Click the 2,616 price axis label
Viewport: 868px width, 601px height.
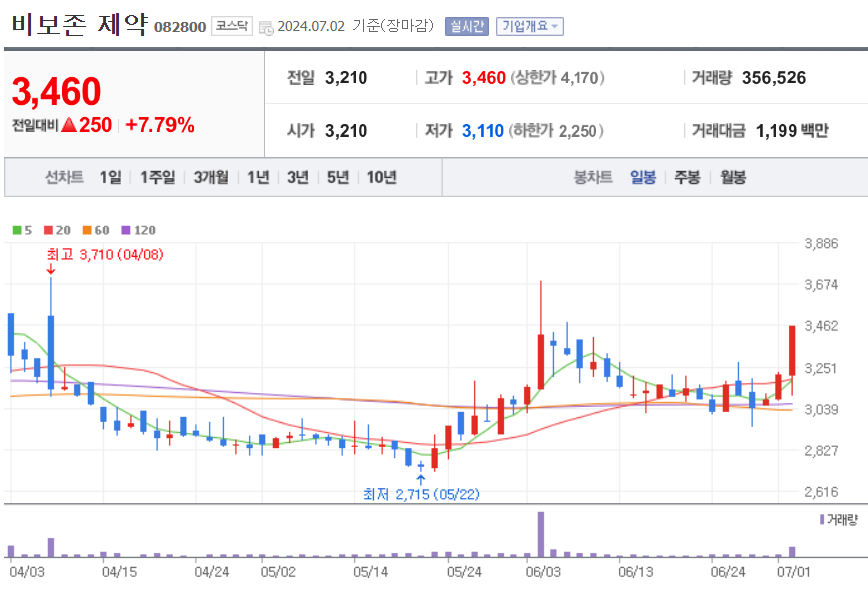pyautogui.click(x=822, y=492)
